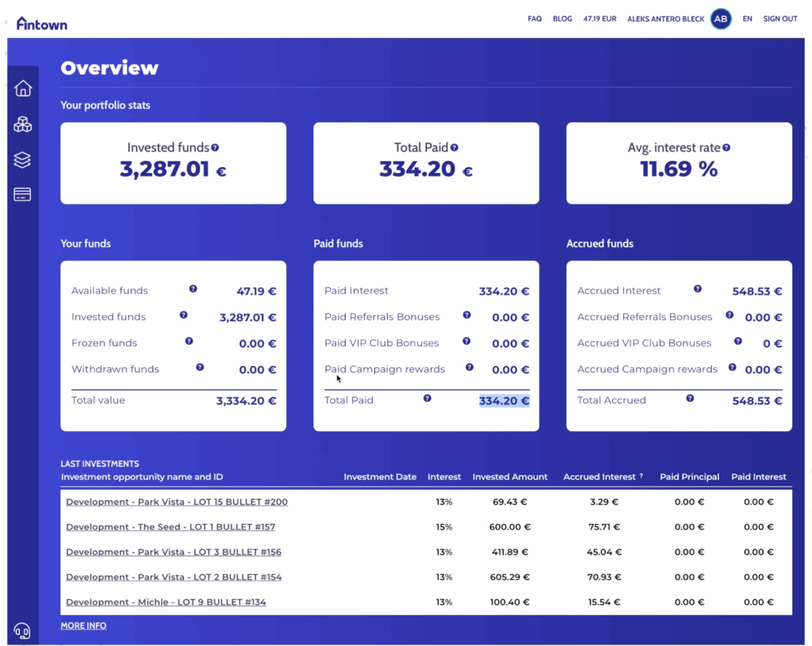812x646 pixels.
Task: Open the headset support icon
Action: (22, 631)
